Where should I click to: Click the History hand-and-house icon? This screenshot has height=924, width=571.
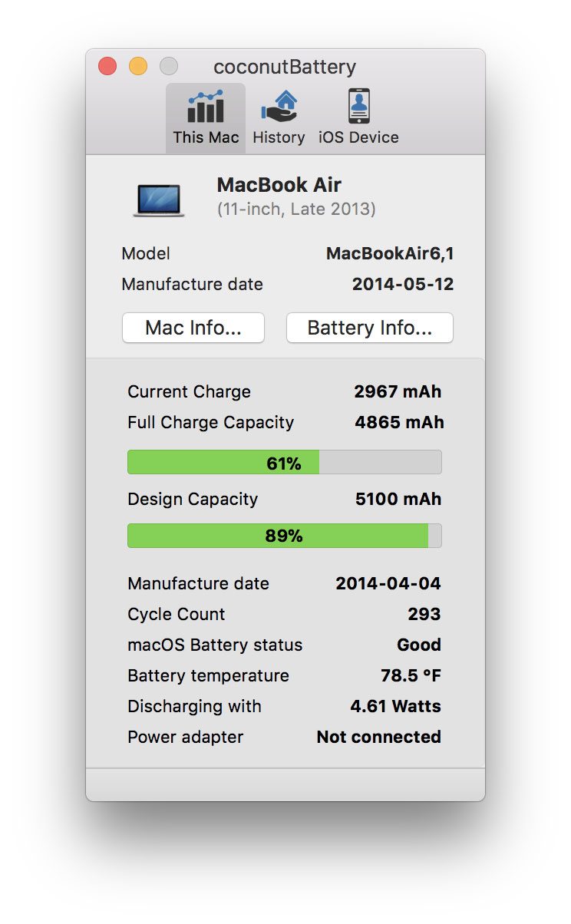[x=279, y=107]
